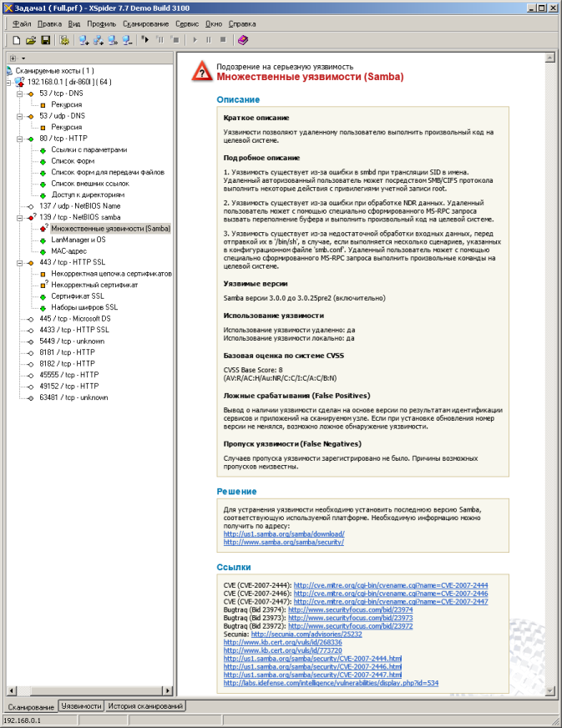Open the www.samba.org/samba/security/ link

pos(283,542)
